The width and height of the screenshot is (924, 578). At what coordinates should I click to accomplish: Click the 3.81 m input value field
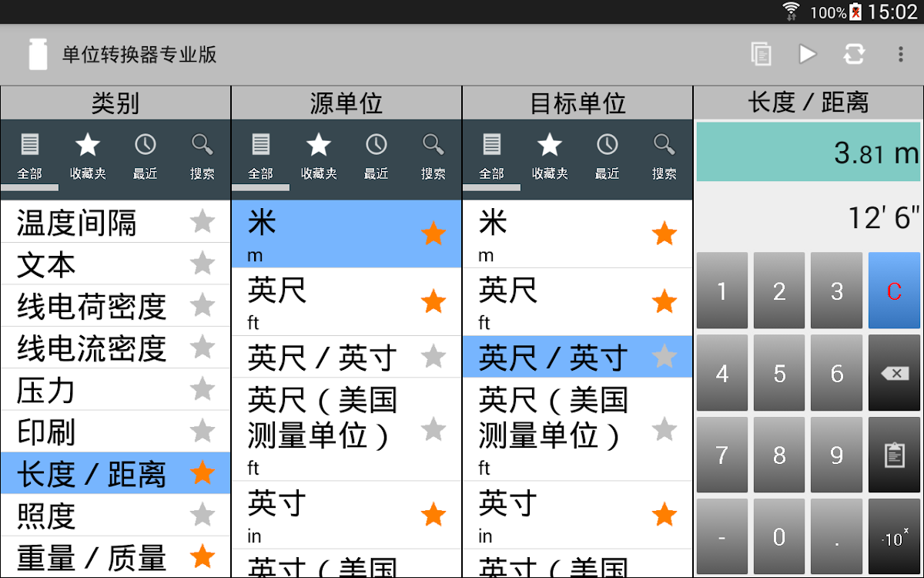pos(808,152)
